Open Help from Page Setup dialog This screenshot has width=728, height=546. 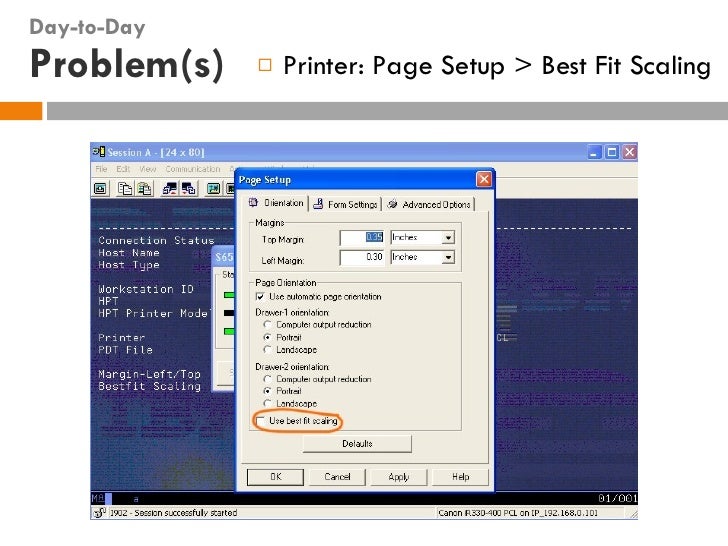(461, 477)
